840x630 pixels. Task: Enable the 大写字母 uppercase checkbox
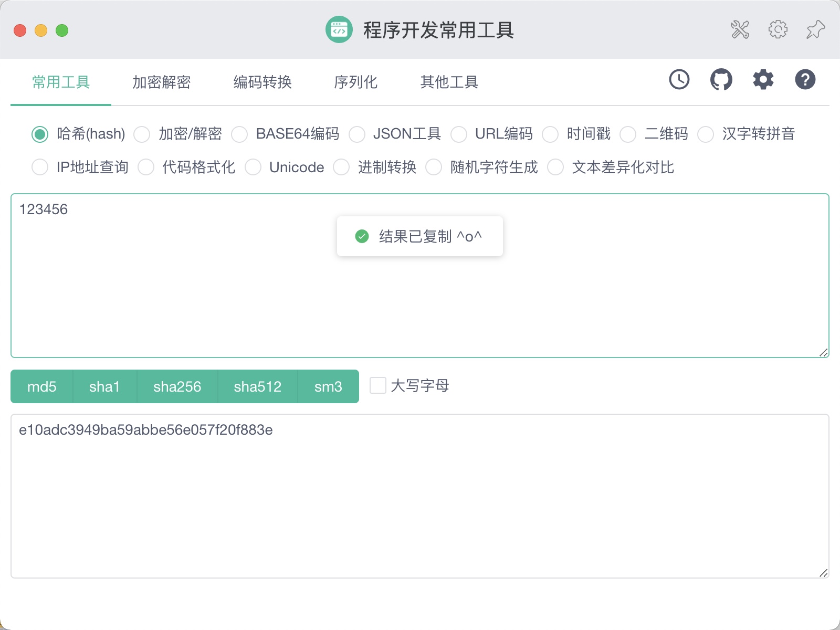click(x=377, y=386)
